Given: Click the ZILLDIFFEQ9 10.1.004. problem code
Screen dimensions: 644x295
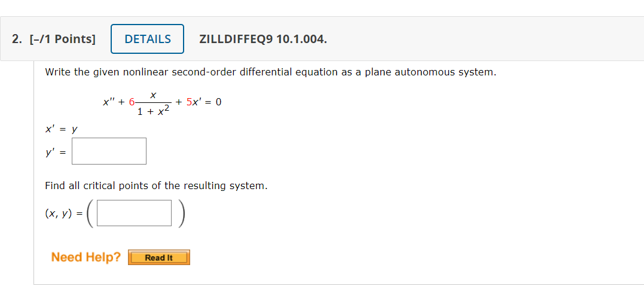Looking at the screenshot, I should click(263, 39).
